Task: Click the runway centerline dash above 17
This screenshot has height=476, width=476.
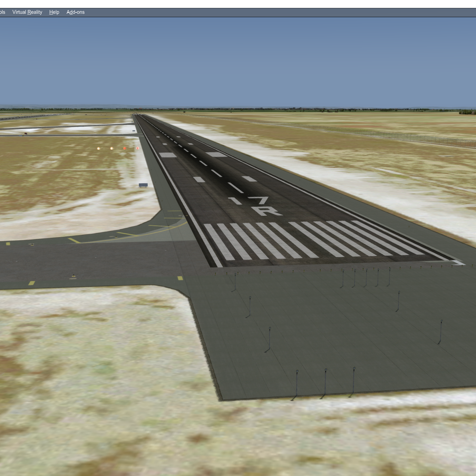Action: pos(235,187)
